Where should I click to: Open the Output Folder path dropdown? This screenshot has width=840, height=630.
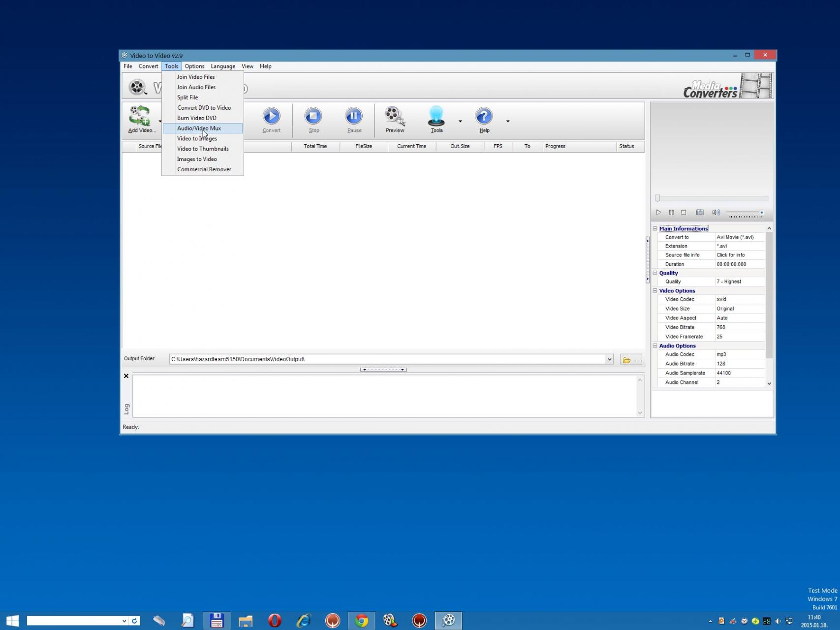609,359
